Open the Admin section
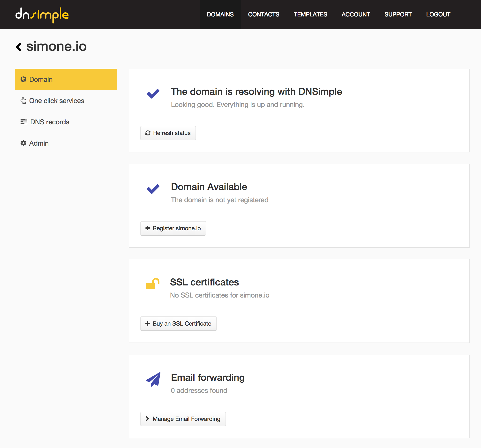 tap(66, 143)
